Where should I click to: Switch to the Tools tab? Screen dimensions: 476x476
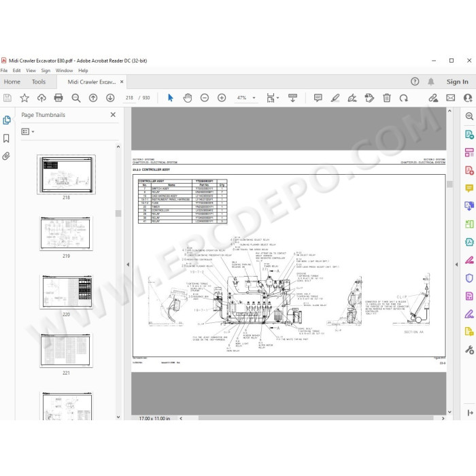click(39, 82)
